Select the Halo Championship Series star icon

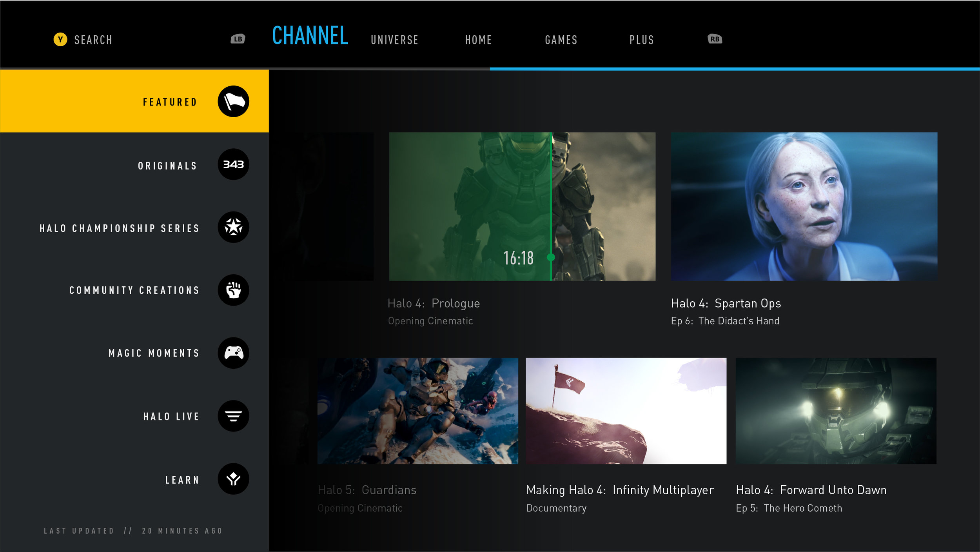(x=233, y=227)
